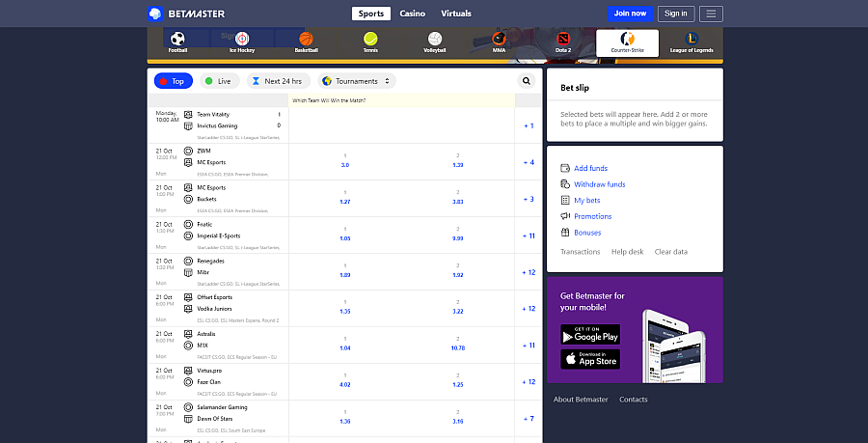The height and width of the screenshot is (443, 868).
Task: Click the Promotions megaphone icon
Action: tap(565, 216)
